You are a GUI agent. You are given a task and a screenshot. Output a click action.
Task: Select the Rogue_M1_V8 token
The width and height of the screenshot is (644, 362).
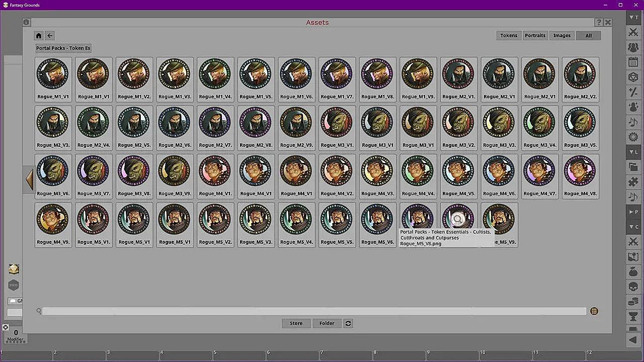(377, 79)
